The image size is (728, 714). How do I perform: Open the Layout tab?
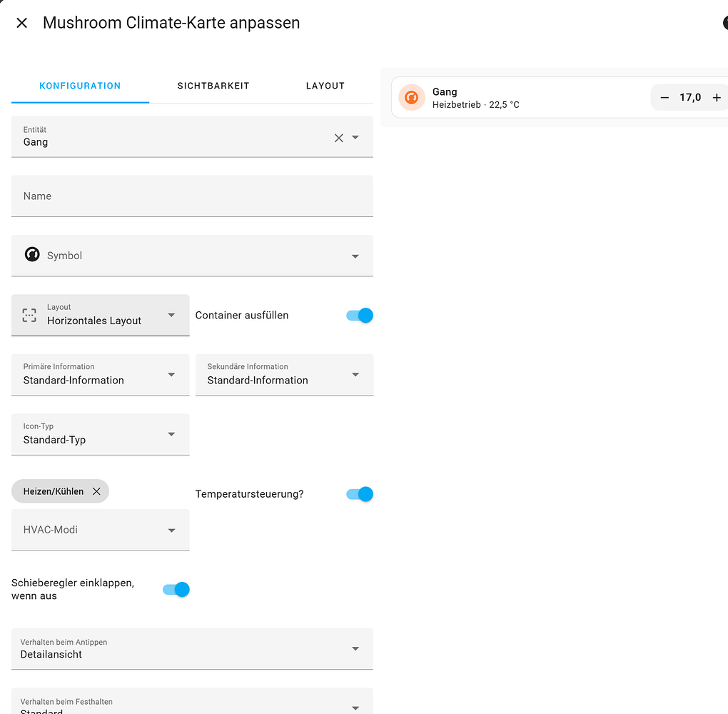pos(325,86)
